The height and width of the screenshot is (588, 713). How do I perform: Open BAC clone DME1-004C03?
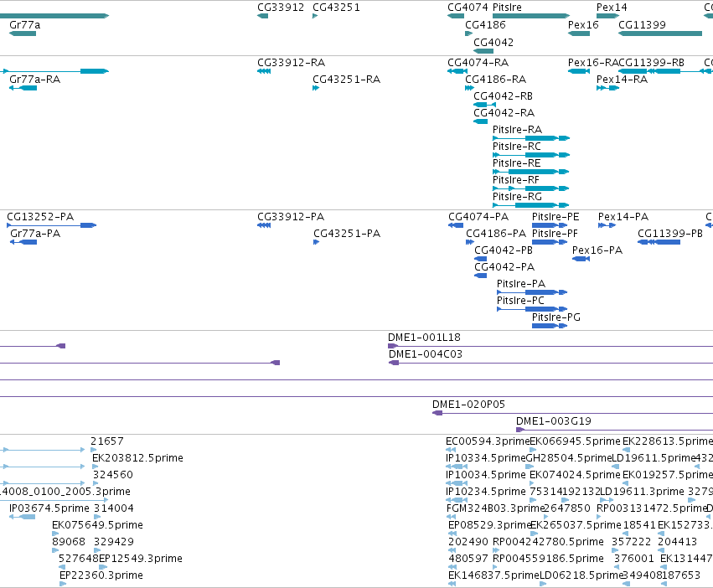click(550, 363)
